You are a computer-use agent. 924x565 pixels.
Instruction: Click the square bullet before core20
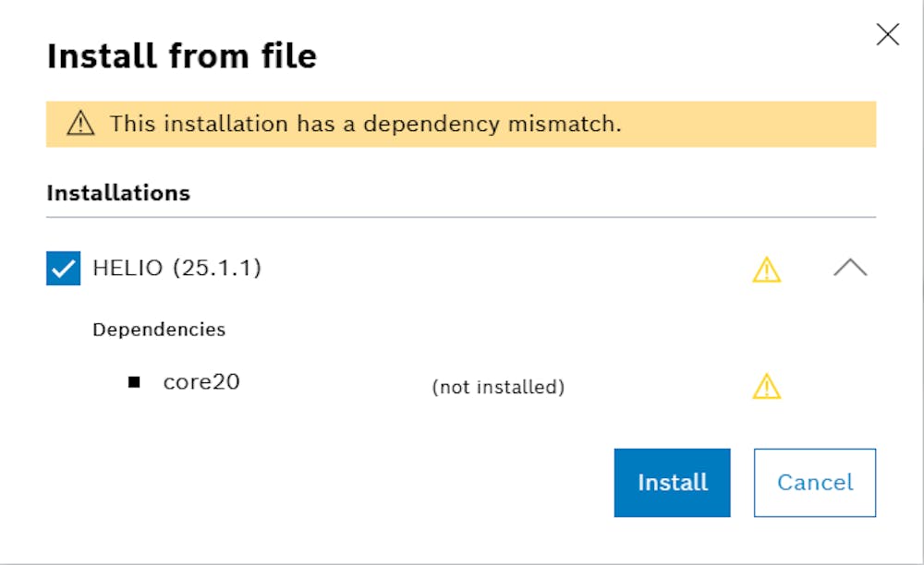(134, 382)
